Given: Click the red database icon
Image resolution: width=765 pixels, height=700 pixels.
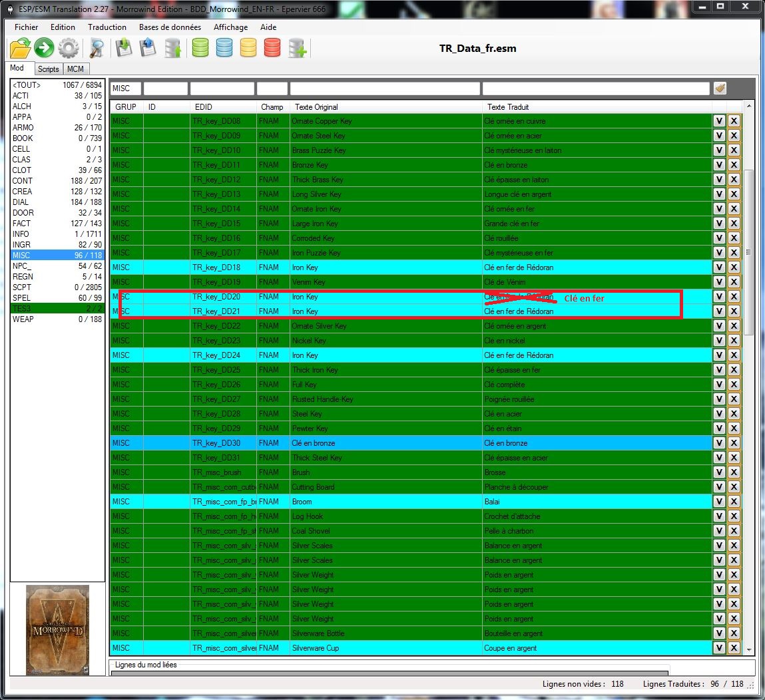Looking at the screenshot, I should tap(272, 48).
